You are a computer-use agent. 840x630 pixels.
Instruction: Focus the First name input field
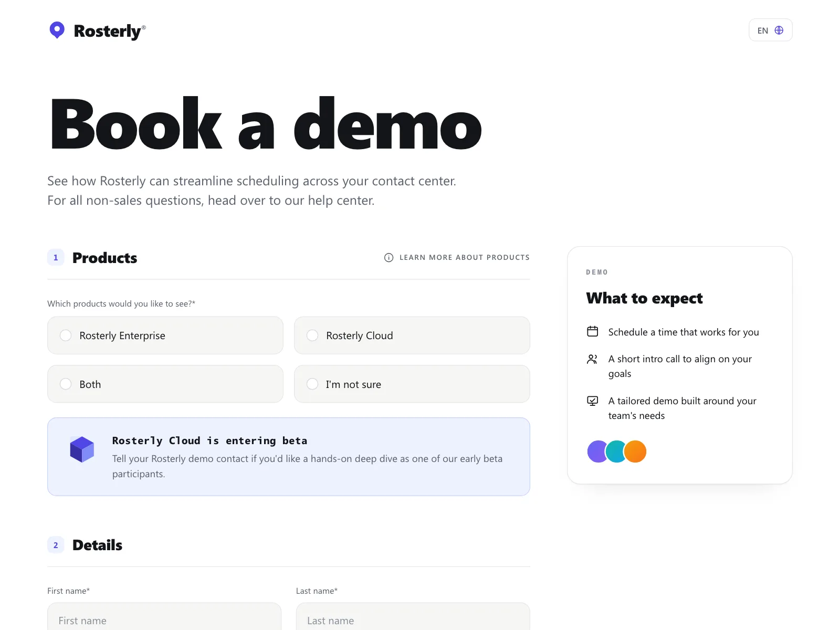click(x=164, y=617)
